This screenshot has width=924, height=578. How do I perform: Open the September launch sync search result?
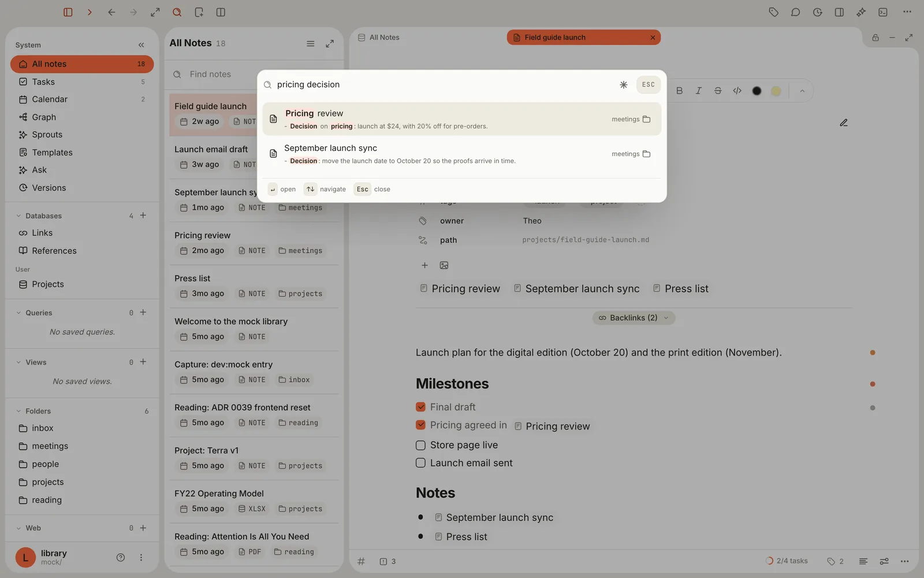461,154
